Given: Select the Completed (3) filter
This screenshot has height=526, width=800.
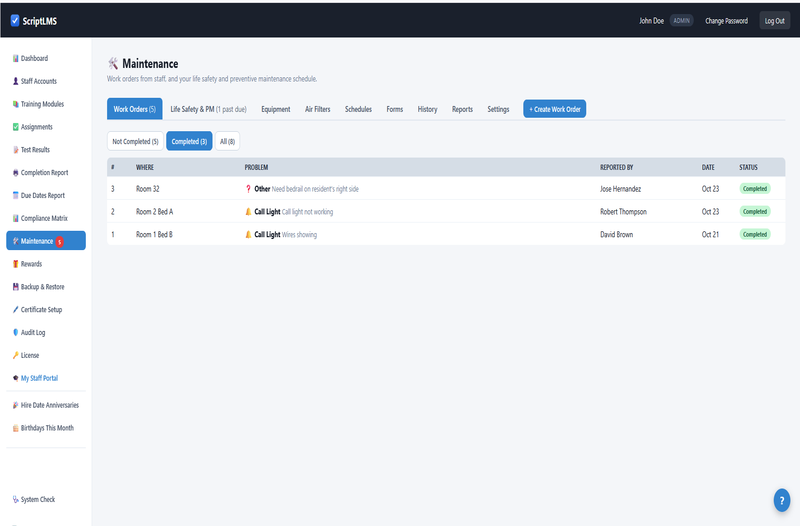Looking at the screenshot, I should click(189, 141).
